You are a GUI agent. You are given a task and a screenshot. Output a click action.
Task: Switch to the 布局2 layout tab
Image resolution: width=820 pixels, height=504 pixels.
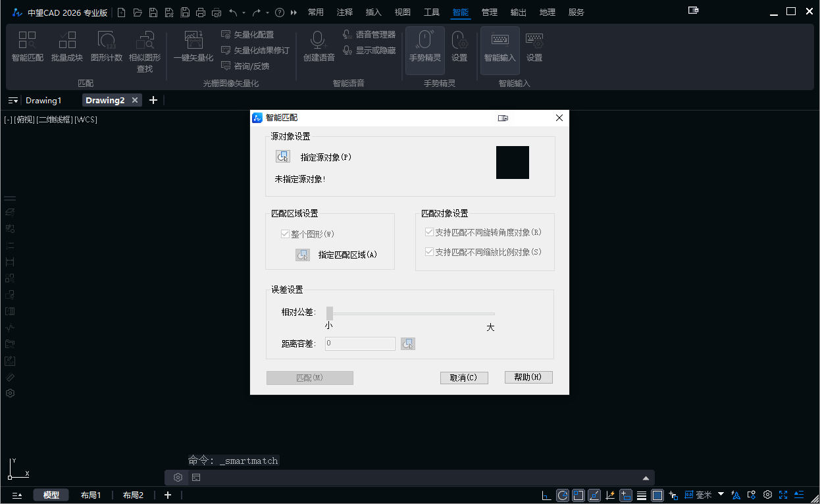pos(133,495)
